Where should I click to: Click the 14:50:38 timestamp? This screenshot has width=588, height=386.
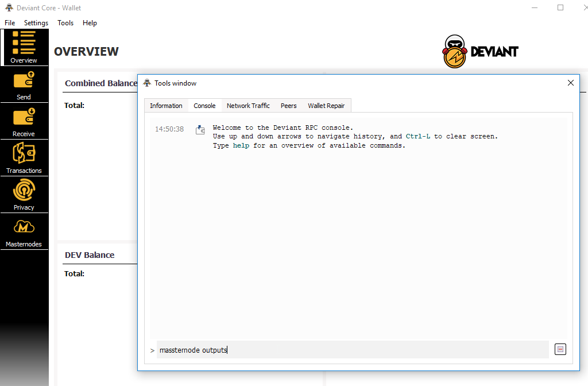(x=169, y=129)
